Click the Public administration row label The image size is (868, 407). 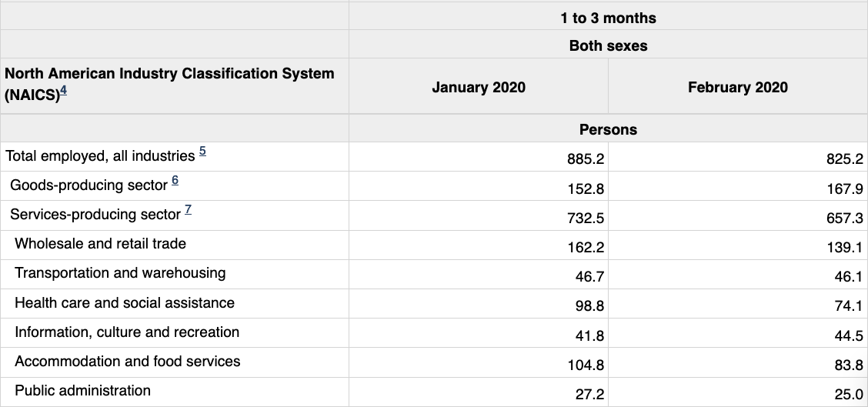click(82, 390)
